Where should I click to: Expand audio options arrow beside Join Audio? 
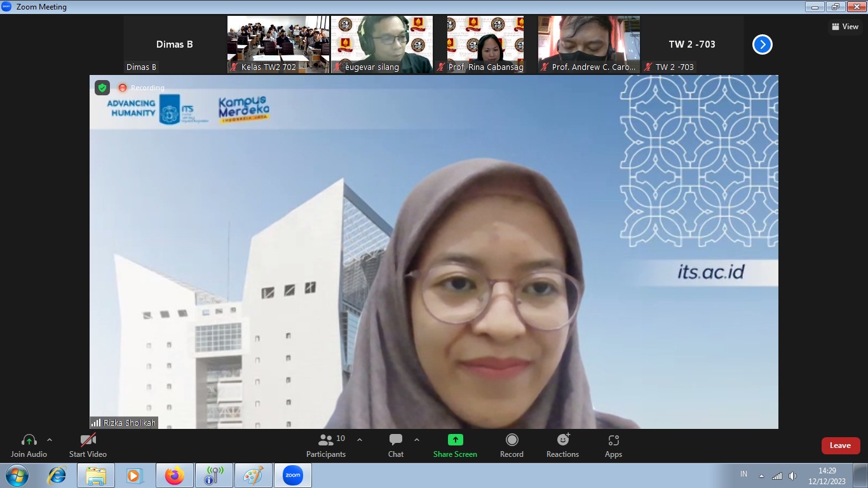[x=50, y=440]
